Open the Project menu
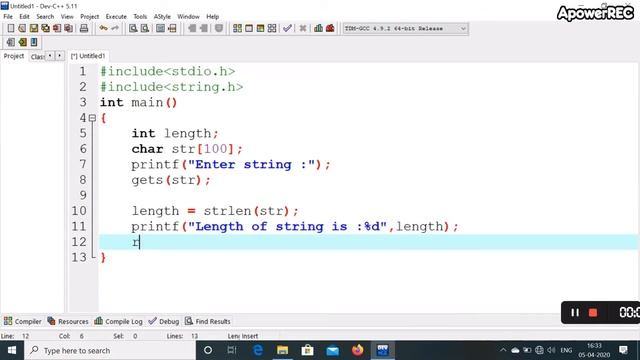Viewport: 640px width, 360px height. click(x=89, y=17)
